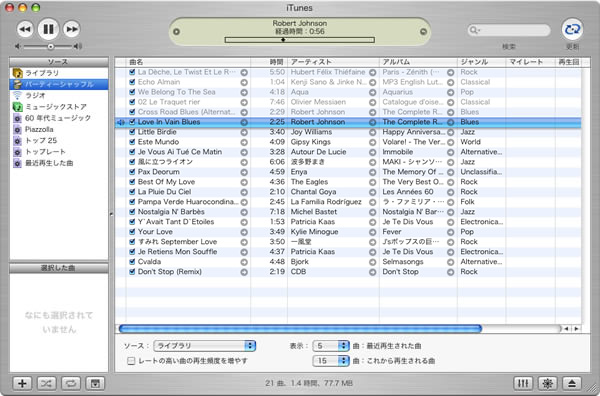The image size is (600, 396).
Task: Click the left arrow in the song display
Action: pos(176,32)
